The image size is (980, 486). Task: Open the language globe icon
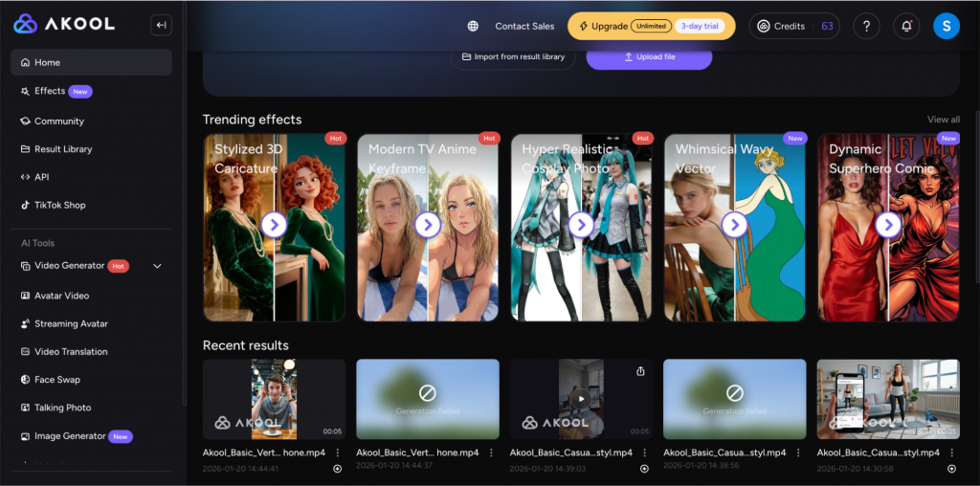click(x=473, y=26)
